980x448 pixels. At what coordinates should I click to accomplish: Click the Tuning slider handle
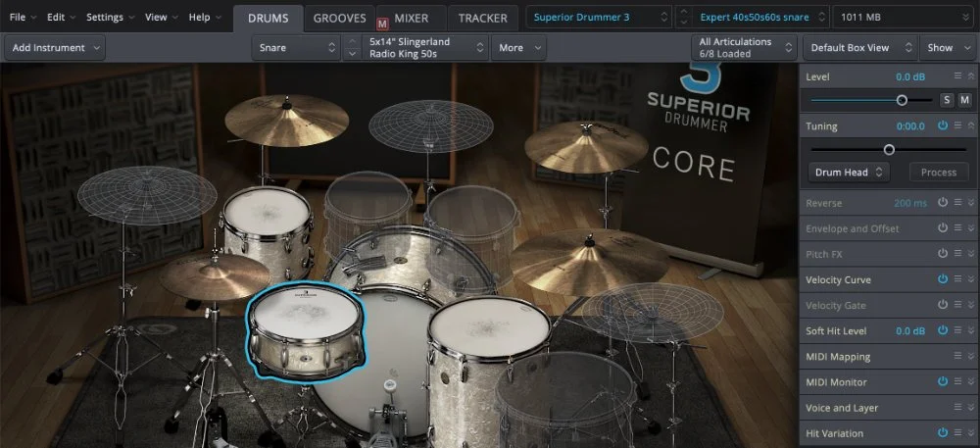point(889,149)
